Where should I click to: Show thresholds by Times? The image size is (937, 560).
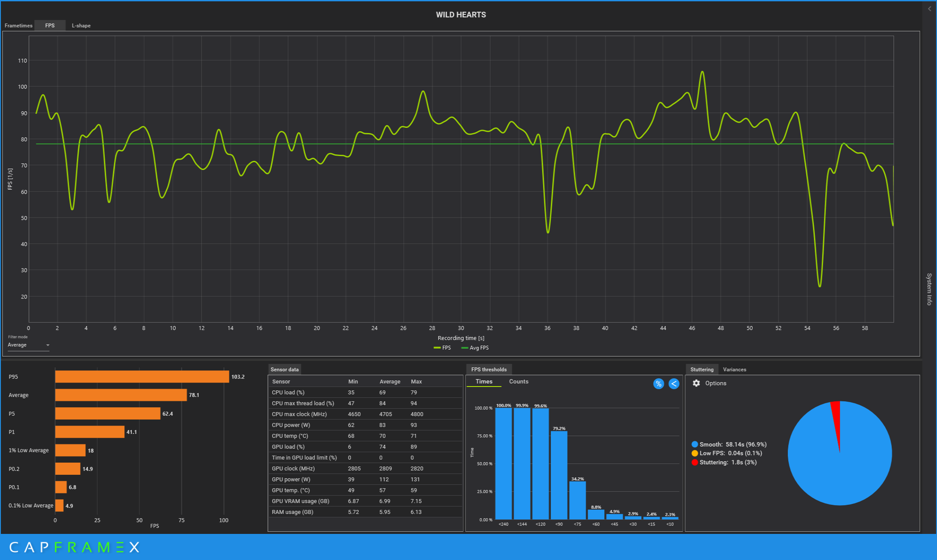click(484, 382)
